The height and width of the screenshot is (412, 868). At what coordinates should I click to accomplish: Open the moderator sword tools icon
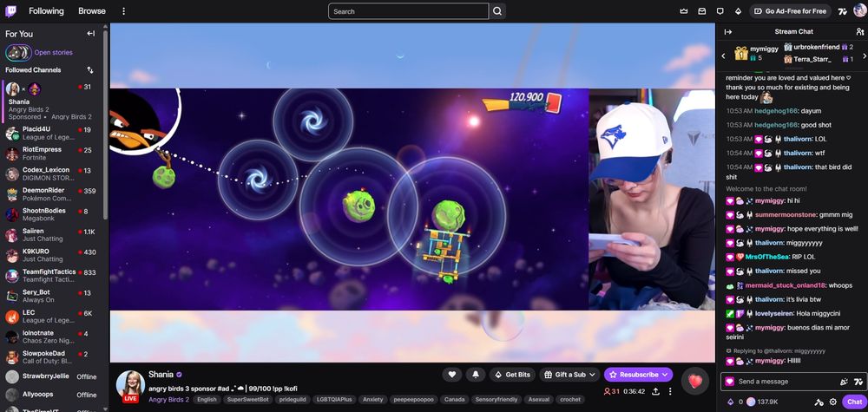[x=819, y=402]
